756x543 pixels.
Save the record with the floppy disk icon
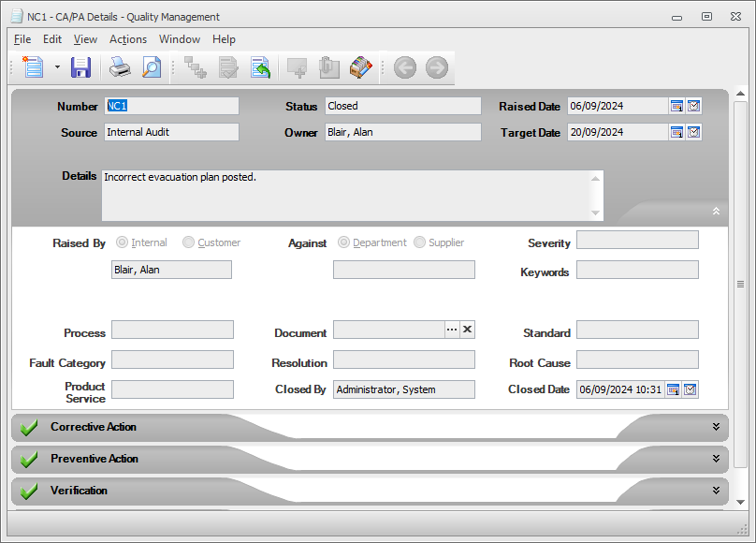point(81,67)
